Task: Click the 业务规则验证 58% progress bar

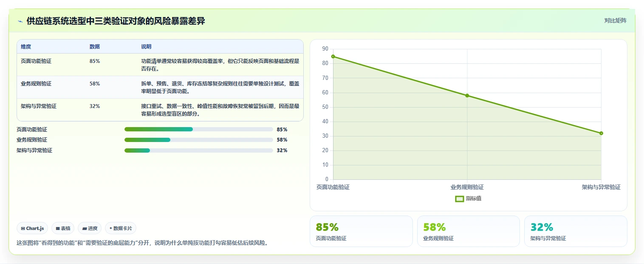Action: coord(198,140)
